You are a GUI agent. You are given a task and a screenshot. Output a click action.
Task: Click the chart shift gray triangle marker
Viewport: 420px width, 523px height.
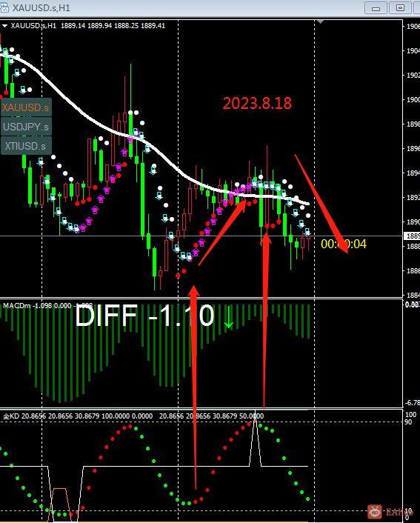[x=320, y=22]
